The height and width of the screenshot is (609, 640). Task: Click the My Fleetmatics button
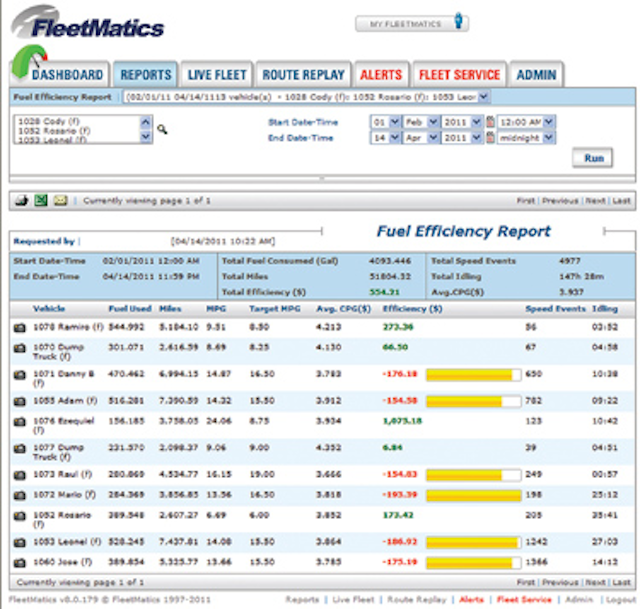pyautogui.click(x=412, y=24)
